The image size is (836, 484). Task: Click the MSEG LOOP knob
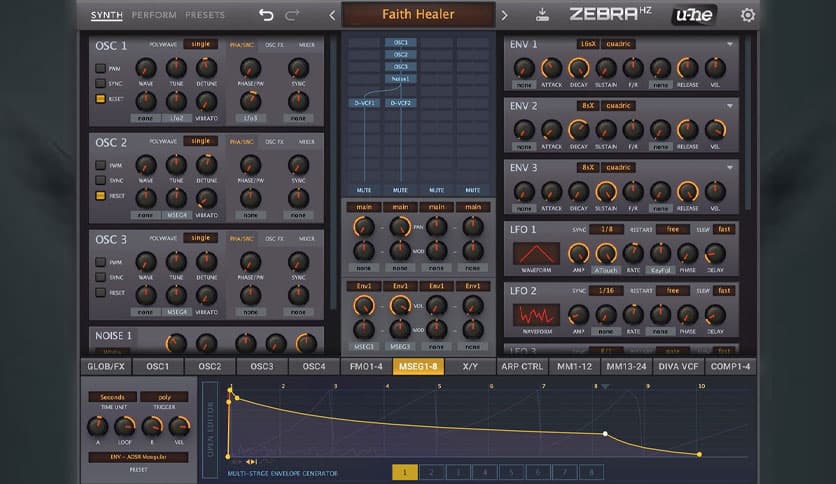click(125, 426)
